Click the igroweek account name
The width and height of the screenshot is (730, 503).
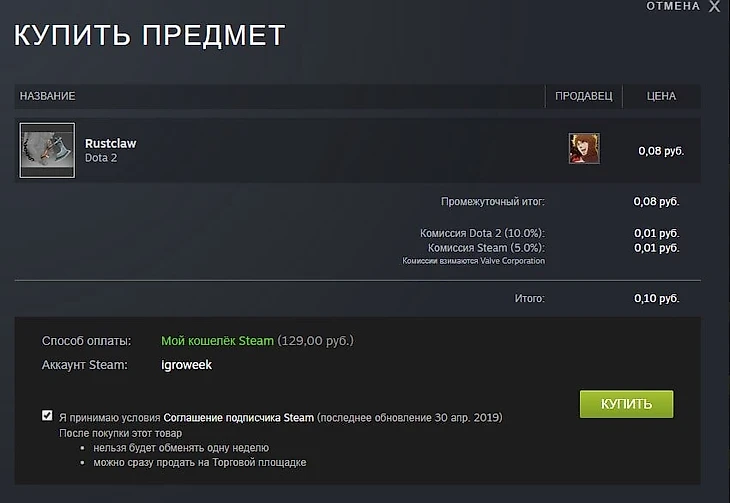186,365
